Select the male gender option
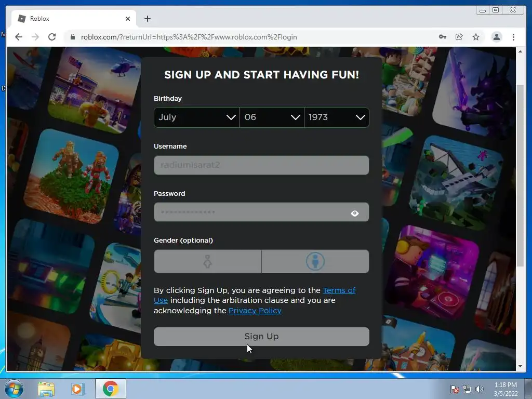The width and height of the screenshot is (532, 399). tap(315, 262)
